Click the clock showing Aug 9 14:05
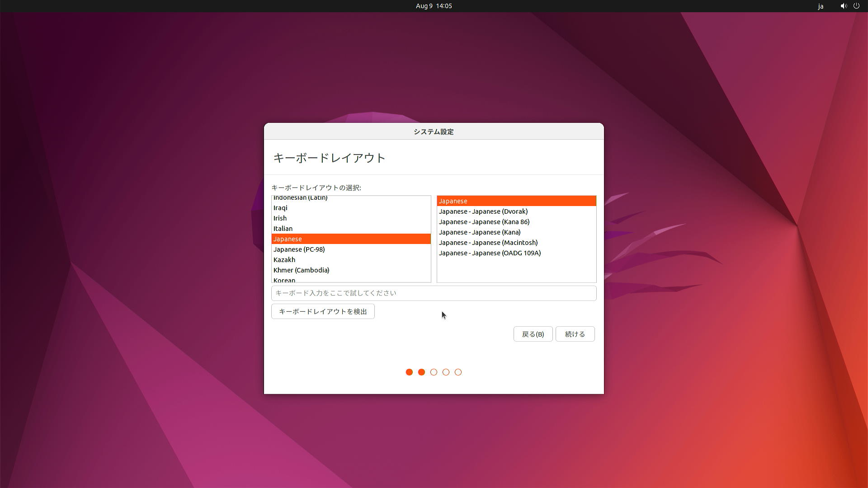The image size is (868, 488). (433, 6)
